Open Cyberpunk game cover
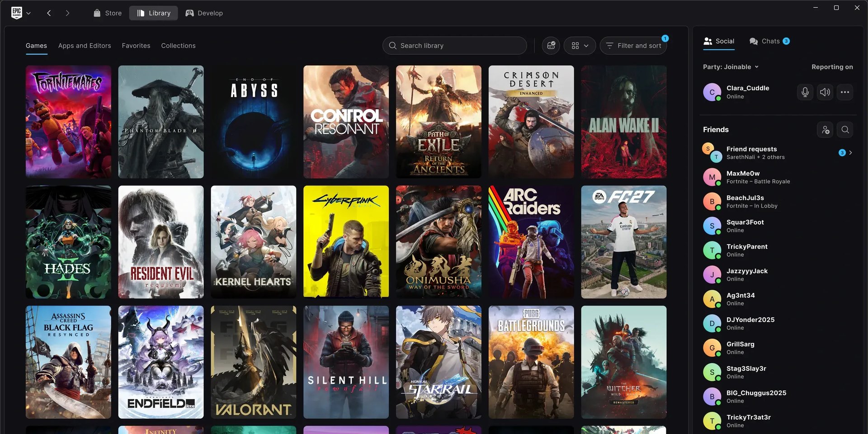 coord(346,242)
